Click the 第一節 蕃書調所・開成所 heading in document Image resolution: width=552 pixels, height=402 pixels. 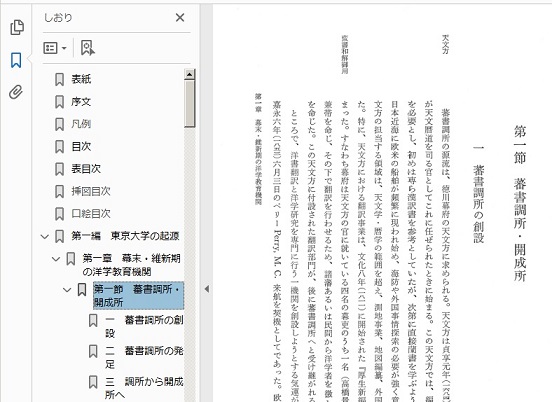pyautogui.click(x=520, y=203)
